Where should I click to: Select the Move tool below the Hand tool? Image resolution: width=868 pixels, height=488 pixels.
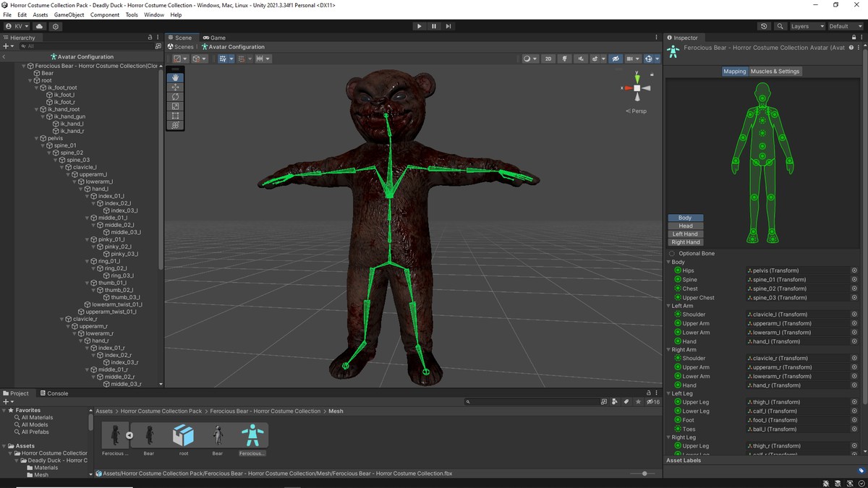click(174, 88)
